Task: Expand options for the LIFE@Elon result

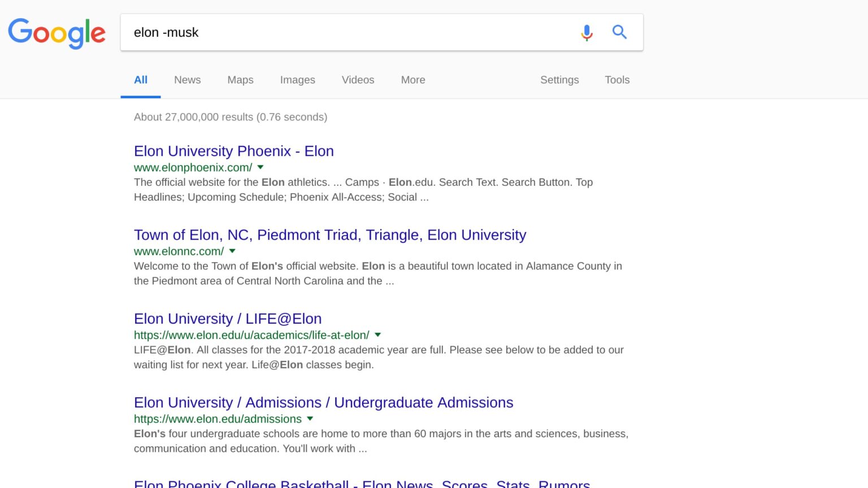Action: coord(377,335)
